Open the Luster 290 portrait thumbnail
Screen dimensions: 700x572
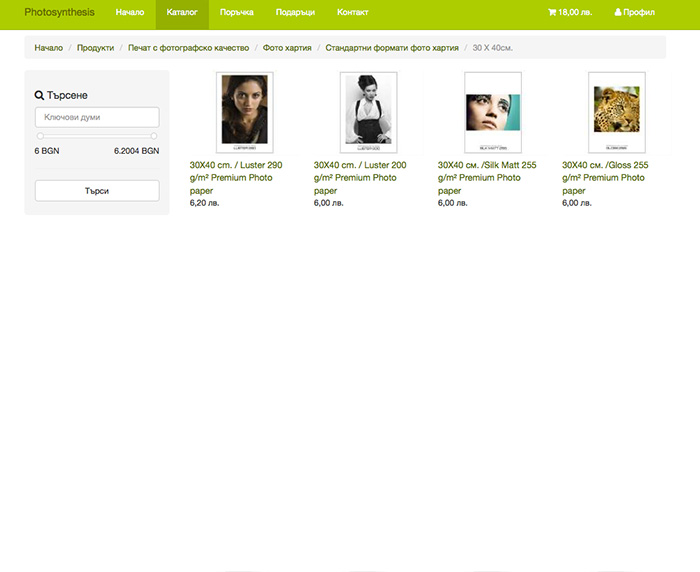(x=245, y=112)
